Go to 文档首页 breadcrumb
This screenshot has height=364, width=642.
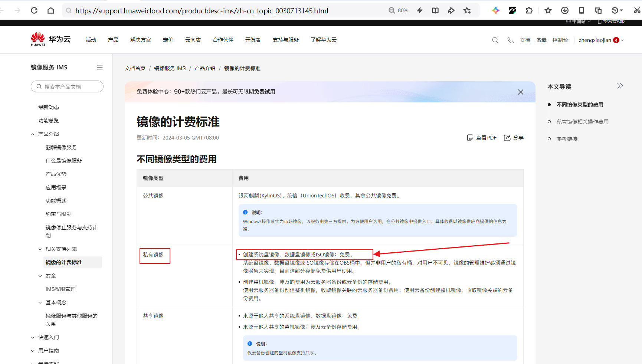[135, 68]
